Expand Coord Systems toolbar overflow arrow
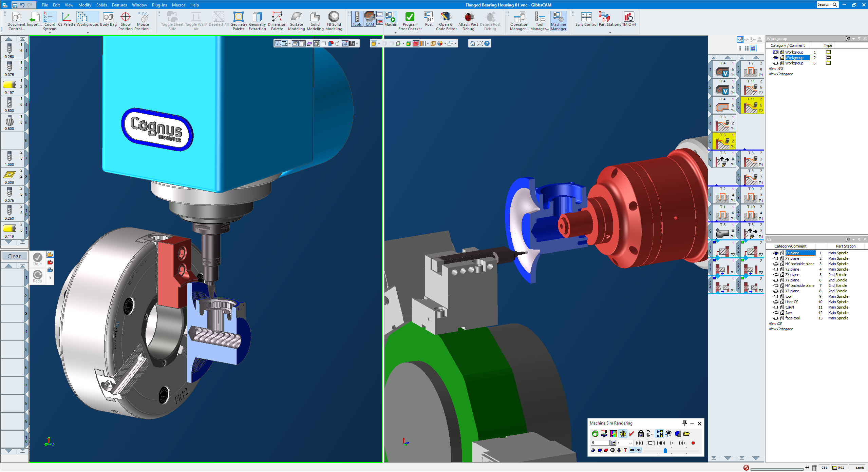 50,33
